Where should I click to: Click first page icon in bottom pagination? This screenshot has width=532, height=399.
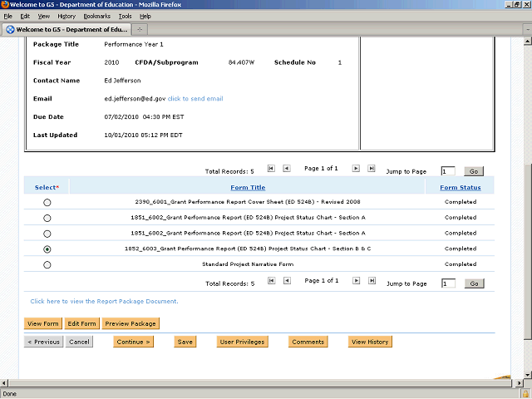pos(271,281)
